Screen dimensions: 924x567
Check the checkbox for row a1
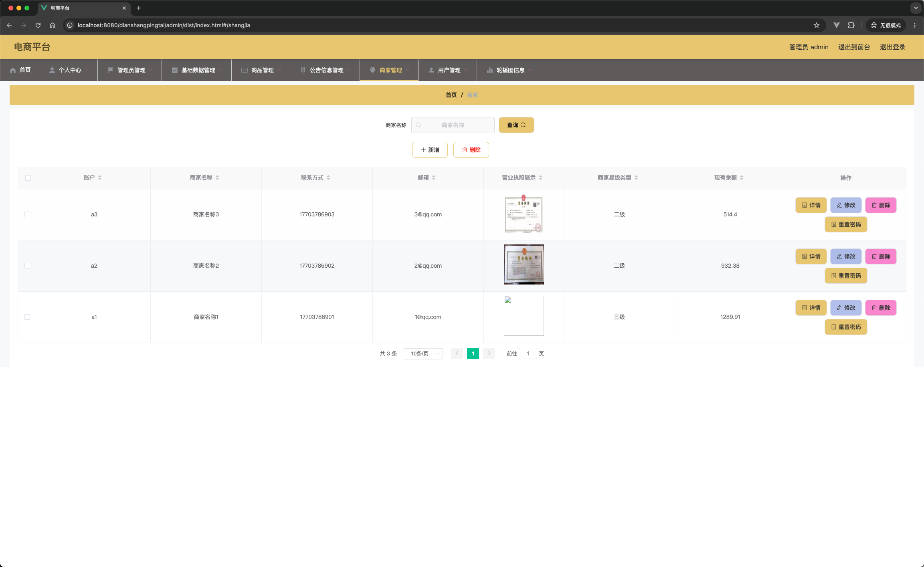27,317
